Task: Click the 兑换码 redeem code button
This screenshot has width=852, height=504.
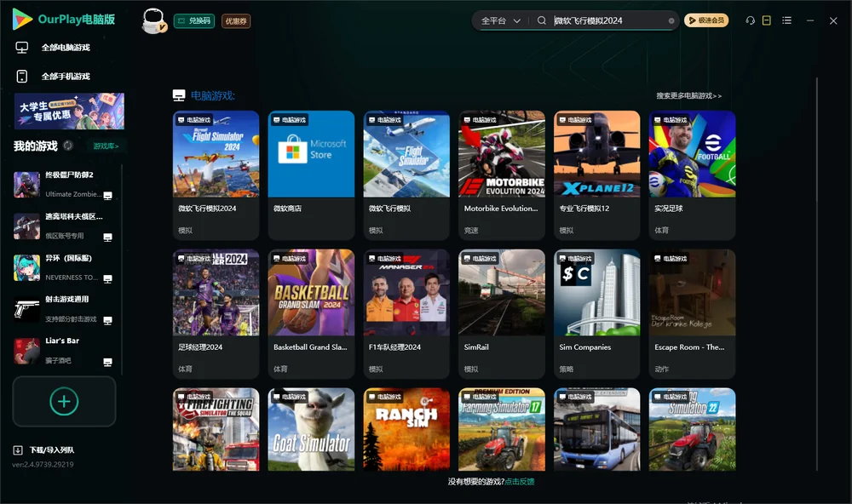Action: click(194, 20)
